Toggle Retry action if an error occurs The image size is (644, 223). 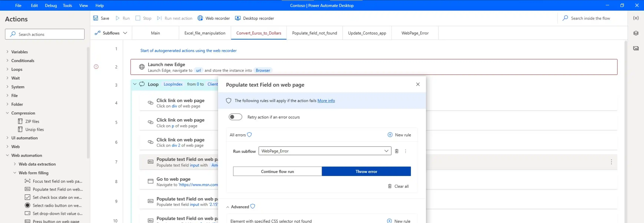235,117
